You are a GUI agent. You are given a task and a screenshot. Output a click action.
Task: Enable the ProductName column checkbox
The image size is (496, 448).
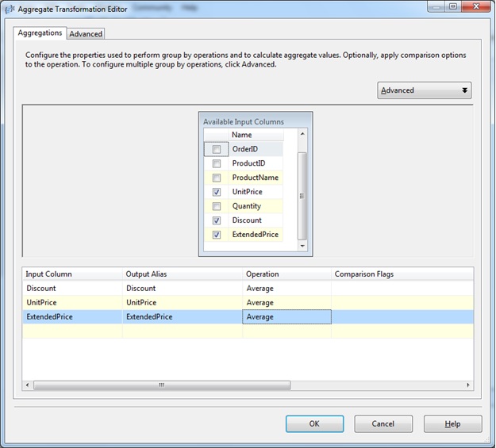[217, 178]
